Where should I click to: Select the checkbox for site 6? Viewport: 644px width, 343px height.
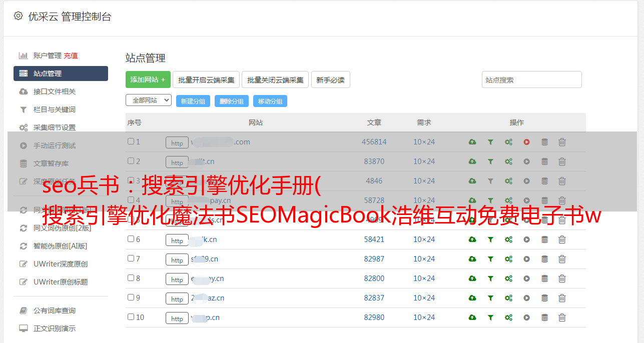tap(131, 239)
